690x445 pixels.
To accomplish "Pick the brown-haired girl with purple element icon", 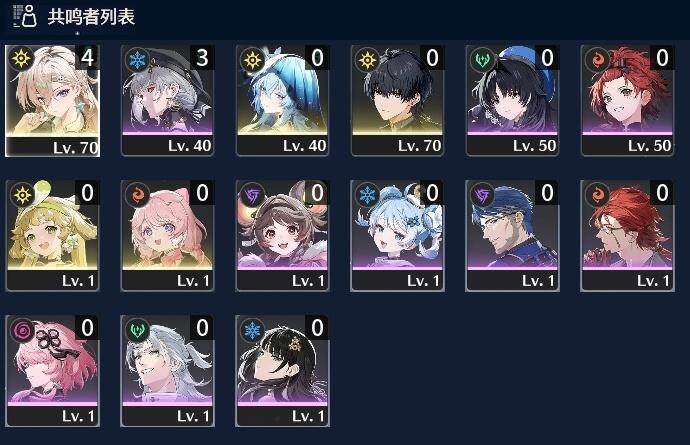I will click(x=282, y=235).
